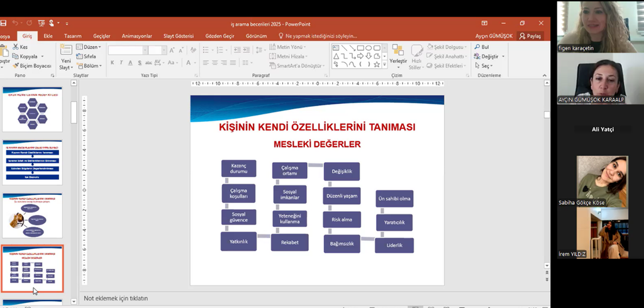Viewport: 644px width, 308px height.
Task: Click the touch/mouse mode icon
Action: point(52,23)
